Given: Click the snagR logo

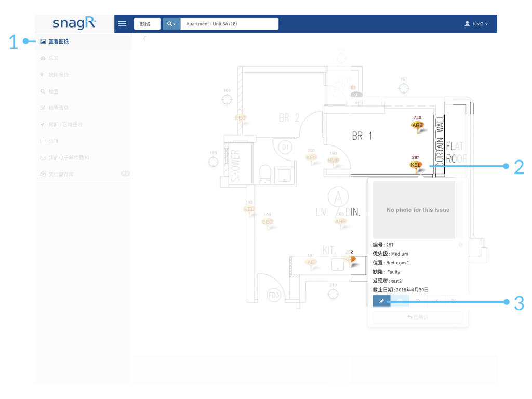Looking at the screenshot, I should (x=74, y=23).
